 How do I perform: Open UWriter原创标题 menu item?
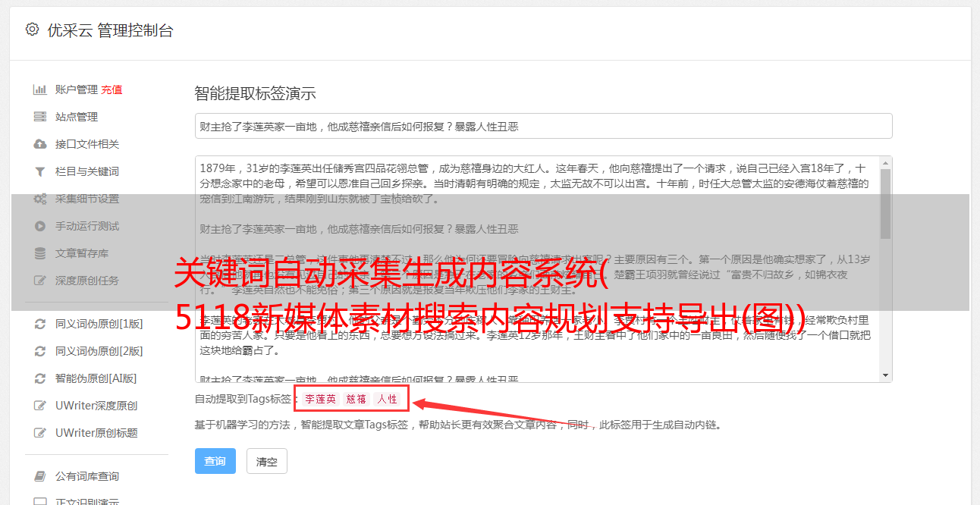[x=96, y=433]
